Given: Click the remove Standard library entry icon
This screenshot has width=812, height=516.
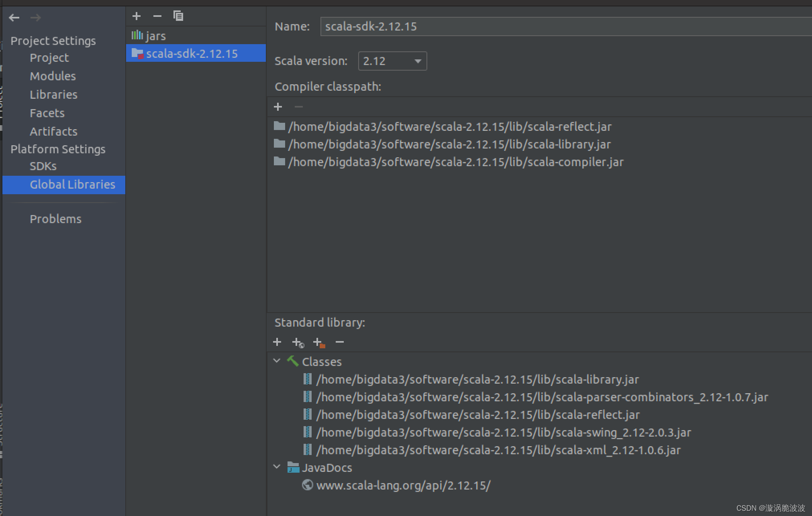Looking at the screenshot, I should [x=341, y=341].
